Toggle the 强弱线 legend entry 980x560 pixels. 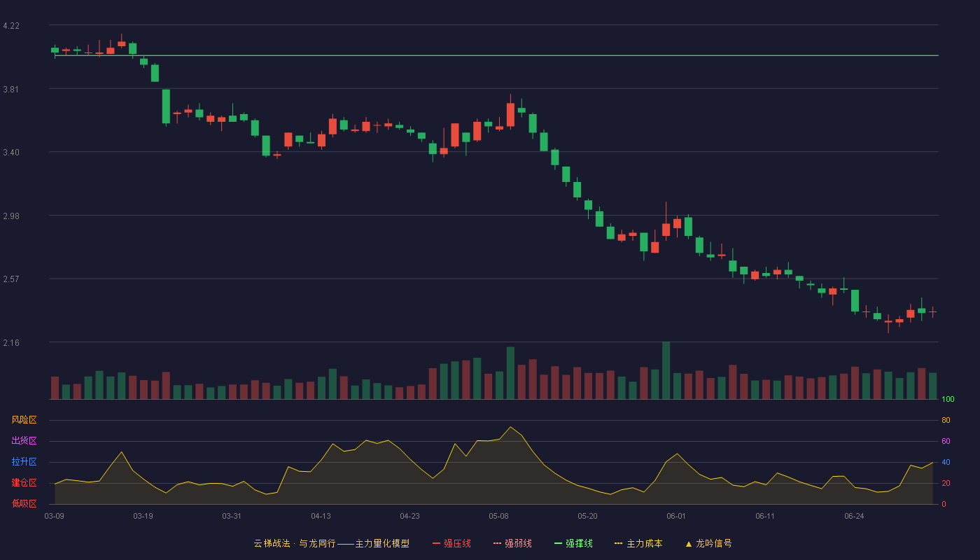pos(512,543)
